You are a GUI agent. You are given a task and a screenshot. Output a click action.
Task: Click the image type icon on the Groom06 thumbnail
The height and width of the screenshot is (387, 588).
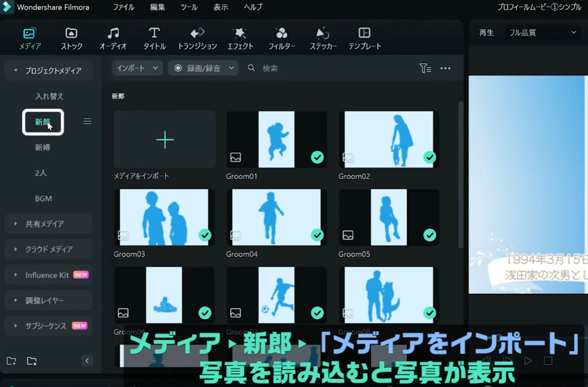[123, 313]
